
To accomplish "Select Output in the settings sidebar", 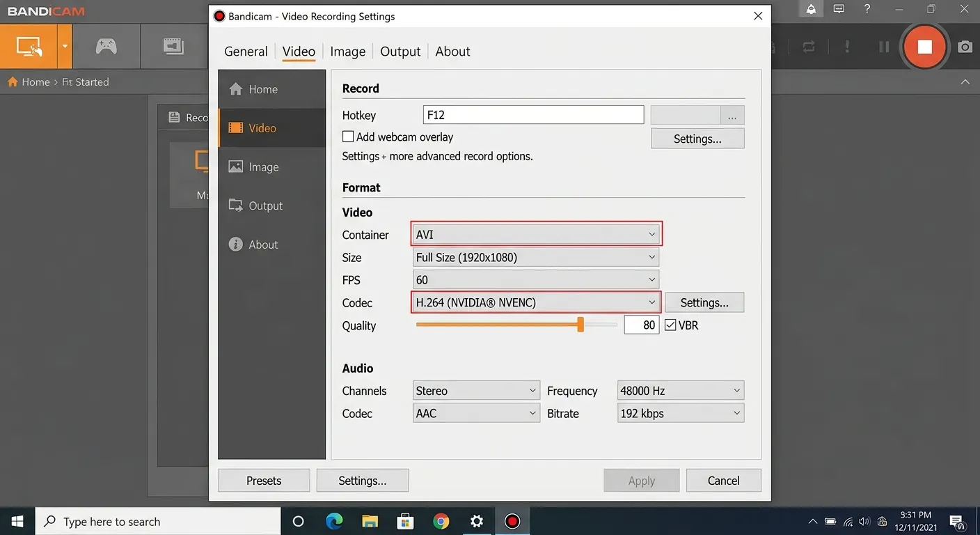I will (272, 206).
